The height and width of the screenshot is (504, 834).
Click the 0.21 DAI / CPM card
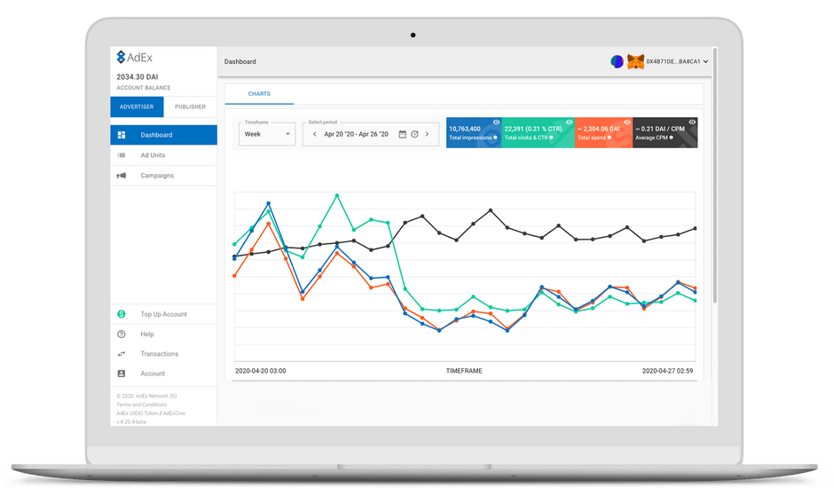tap(665, 132)
